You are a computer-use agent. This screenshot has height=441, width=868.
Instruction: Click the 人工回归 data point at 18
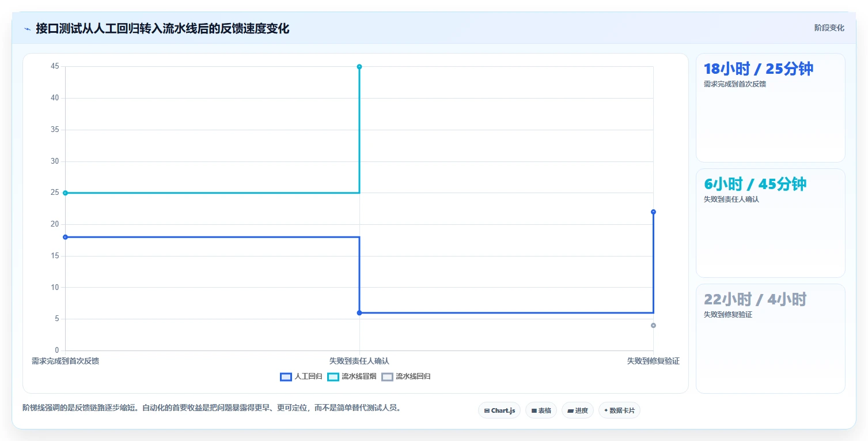[x=65, y=237]
